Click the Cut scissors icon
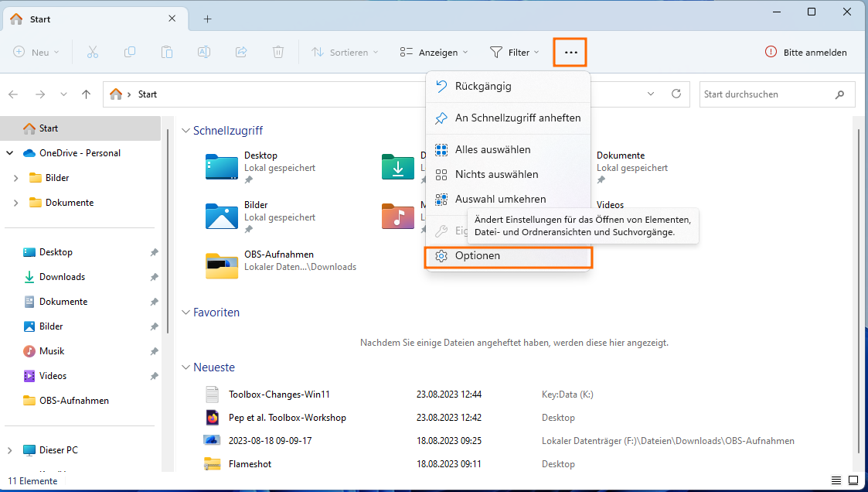The height and width of the screenshot is (492, 868). point(93,52)
